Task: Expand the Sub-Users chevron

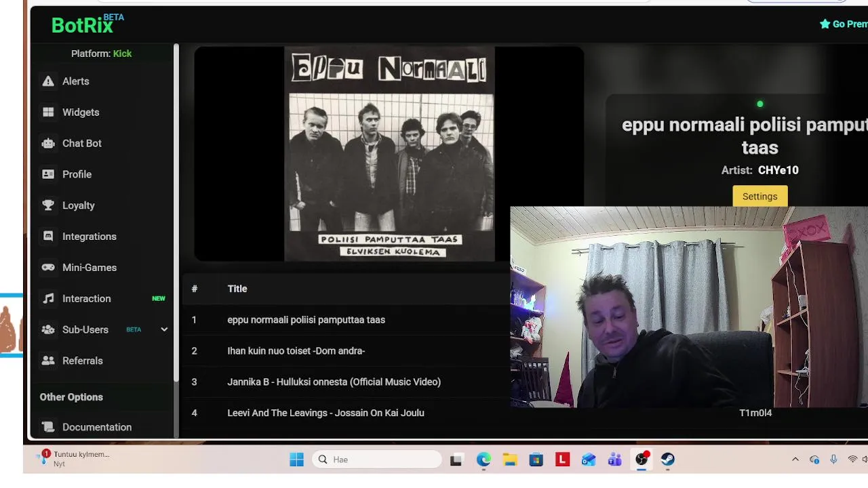Action: tap(163, 329)
